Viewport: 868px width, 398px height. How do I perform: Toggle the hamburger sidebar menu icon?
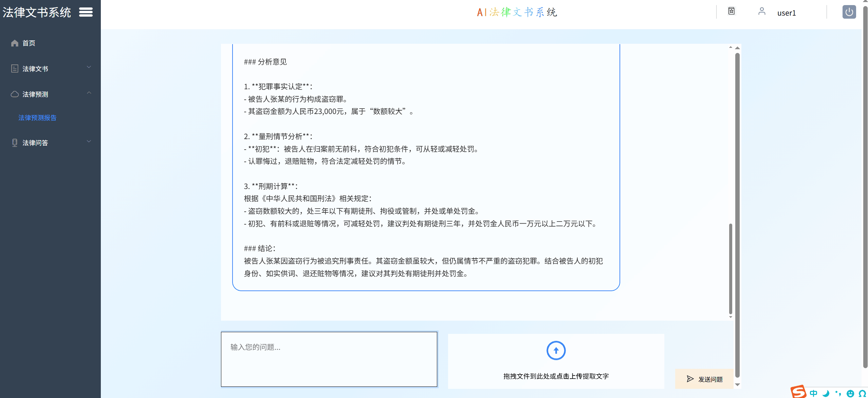[86, 12]
